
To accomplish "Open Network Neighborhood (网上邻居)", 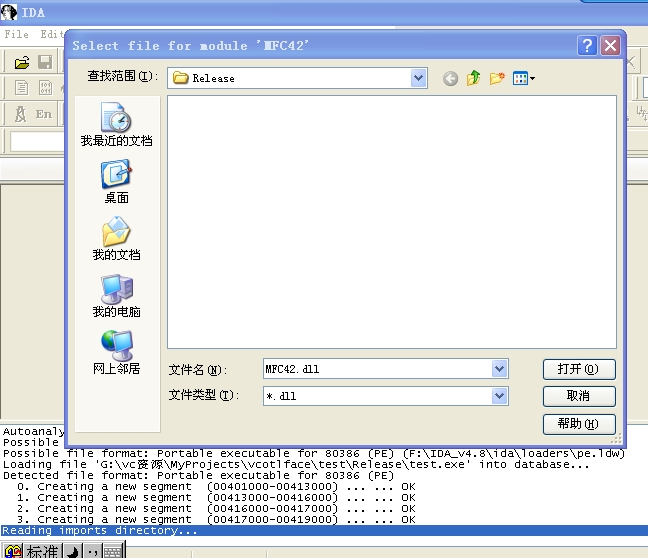I will [117, 352].
